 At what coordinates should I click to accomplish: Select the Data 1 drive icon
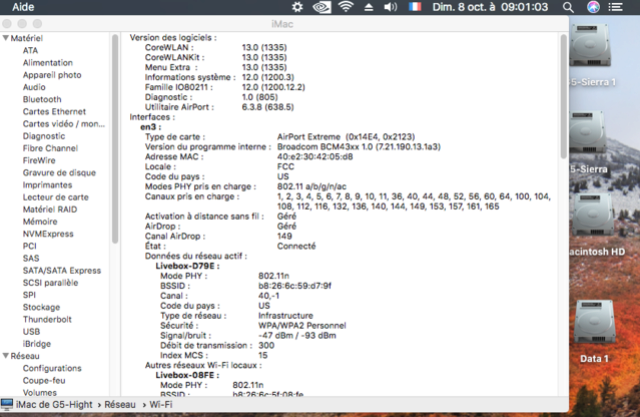coord(594,322)
